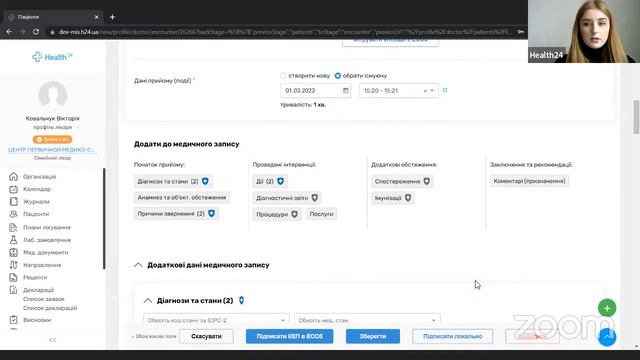Click the Спостереження chip
Viewport: 640px width, 360px height.
pyautogui.click(x=402, y=181)
